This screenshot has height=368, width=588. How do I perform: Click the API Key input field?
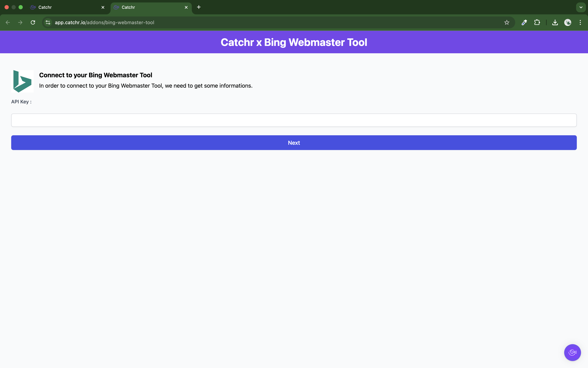(x=294, y=120)
